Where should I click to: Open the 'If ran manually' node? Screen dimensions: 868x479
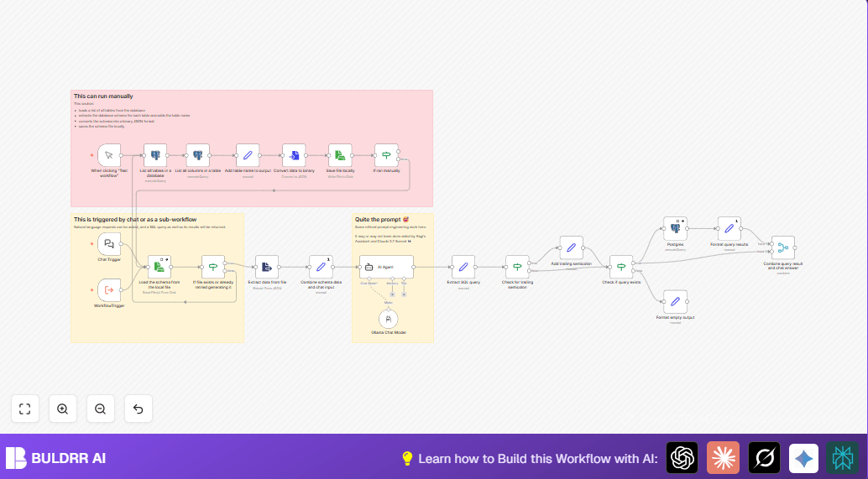pyautogui.click(x=386, y=155)
